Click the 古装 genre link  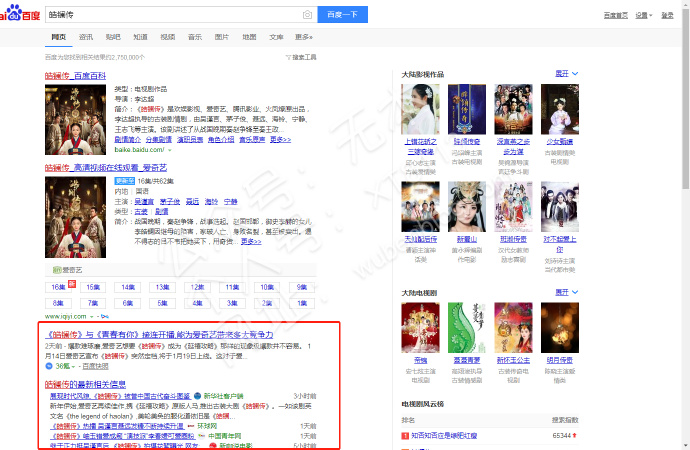click(x=141, y=212)
